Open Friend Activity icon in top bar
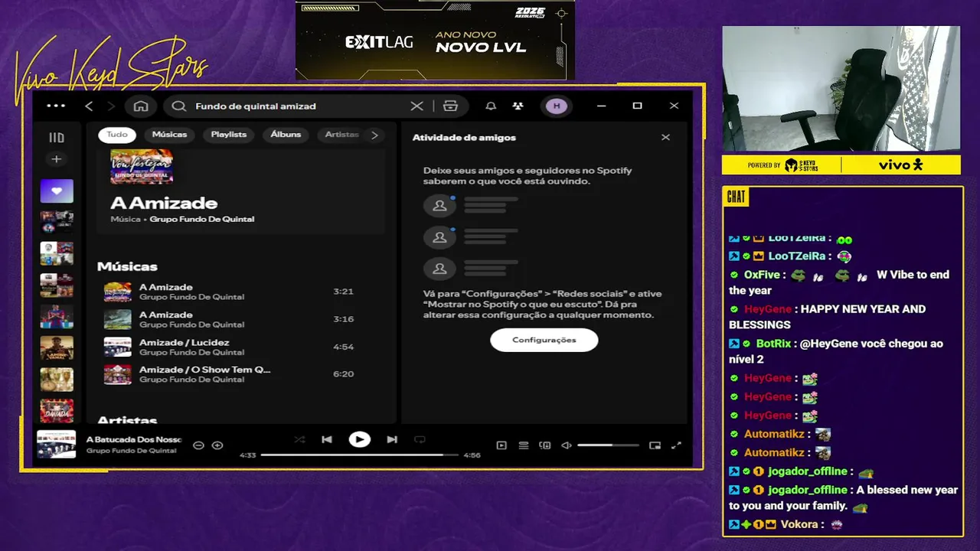The height and width of the screenshot is (551, 980). 518,106
